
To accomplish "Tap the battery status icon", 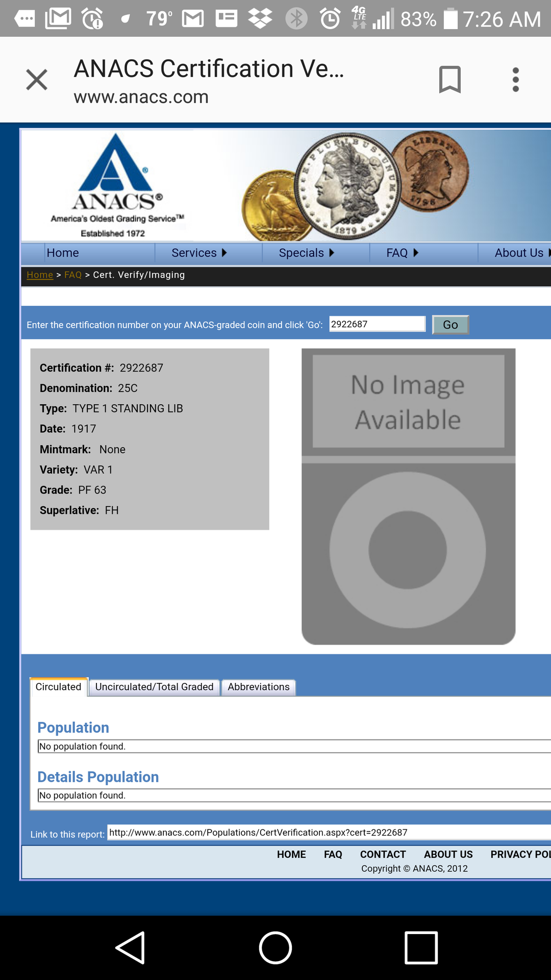I will pos(450,18).
